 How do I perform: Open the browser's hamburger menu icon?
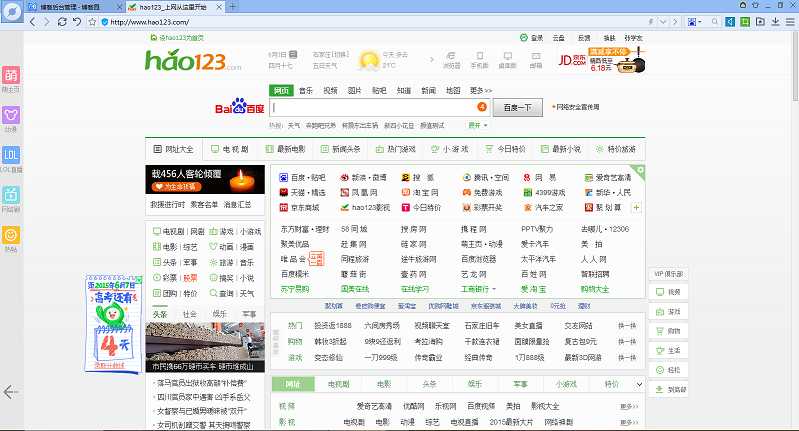790,22
